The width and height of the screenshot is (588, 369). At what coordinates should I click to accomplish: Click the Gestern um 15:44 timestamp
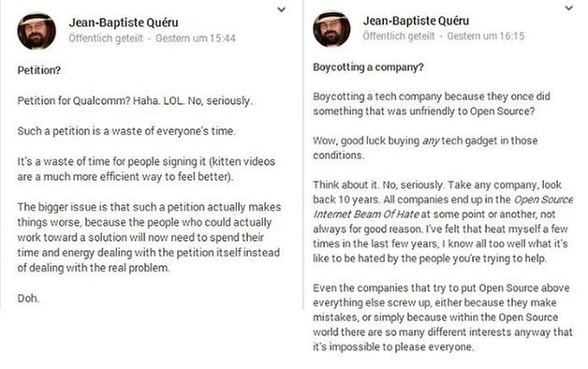click(x=196, y=38)
